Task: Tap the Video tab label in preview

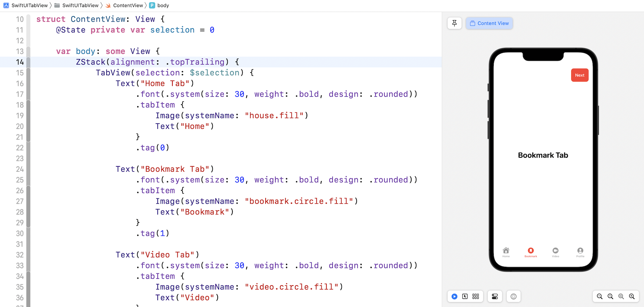Action: coord(556,257)
